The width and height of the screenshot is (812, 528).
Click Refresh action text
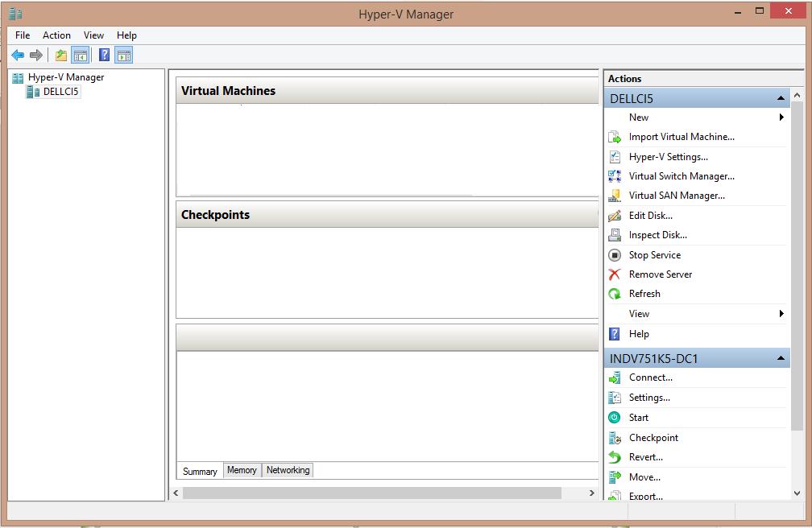click(644, 294)
